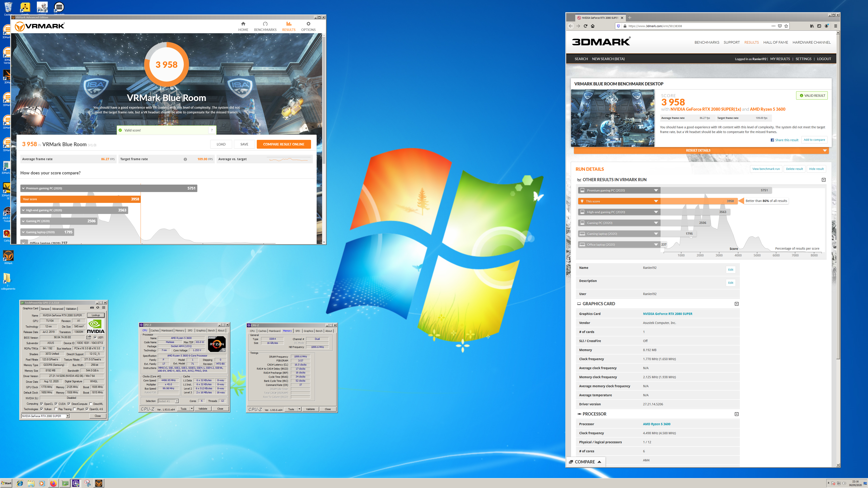Click Internet Explorer icon in taskbar
The image size is (868, 488).
pyautogui.click(x=20, y=483)
